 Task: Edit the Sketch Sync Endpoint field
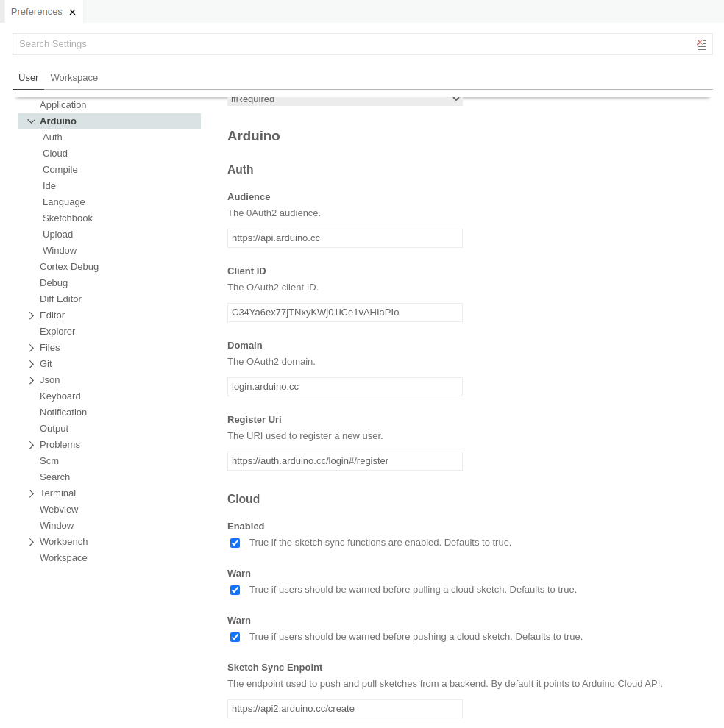[x=345, y=709]
